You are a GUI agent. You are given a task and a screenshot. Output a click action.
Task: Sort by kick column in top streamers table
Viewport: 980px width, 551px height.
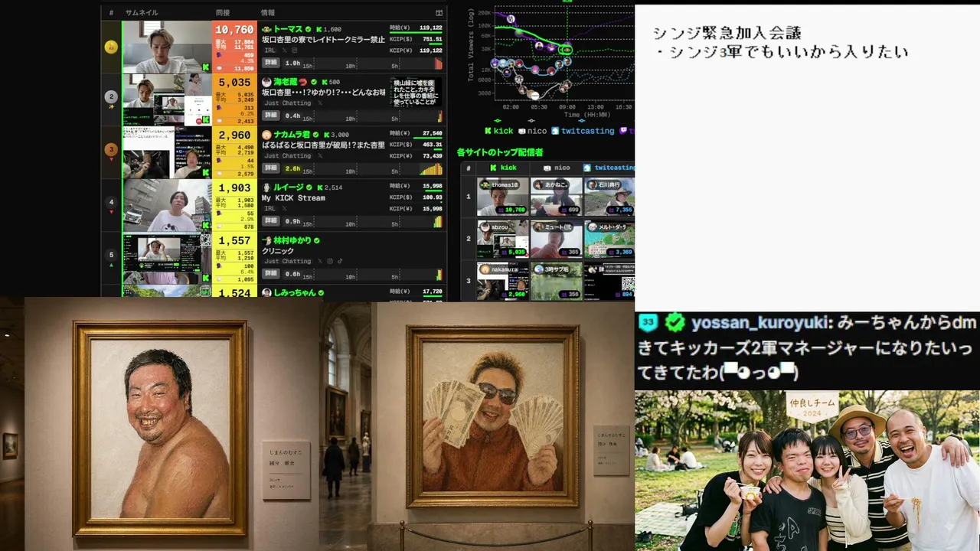pos(503,168)
